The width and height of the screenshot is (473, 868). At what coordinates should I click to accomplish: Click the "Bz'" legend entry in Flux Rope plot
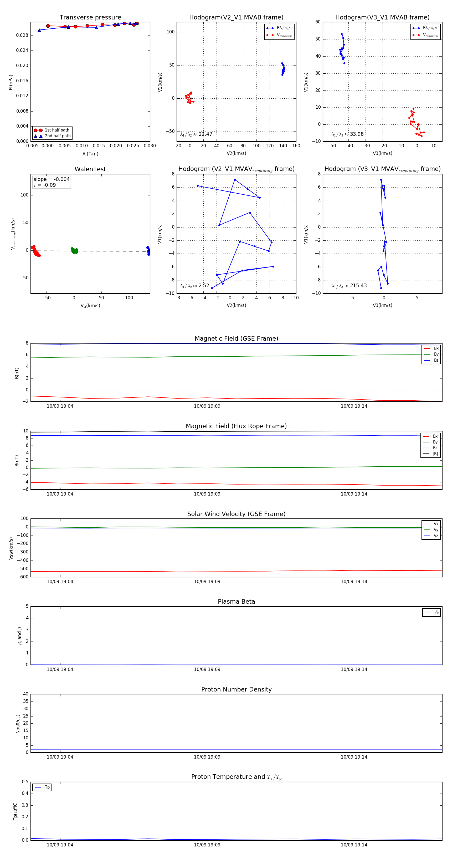[431, 448]
